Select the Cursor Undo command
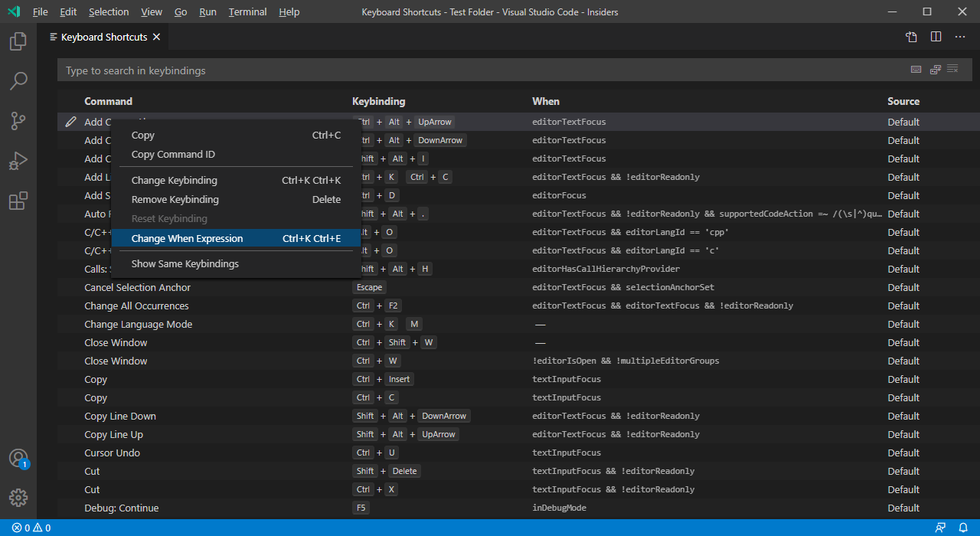Image resolution: width=980 pixels, height=536 pixels. [x=112, y=453]
